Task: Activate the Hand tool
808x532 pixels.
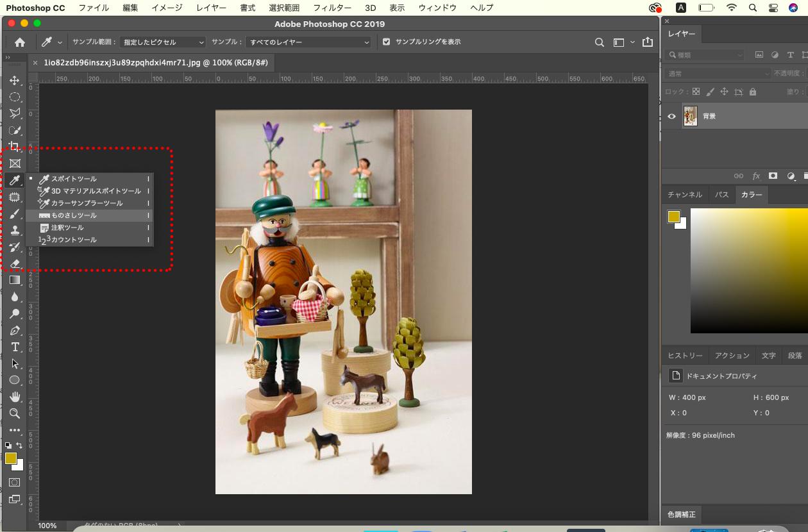Action: [x=15, y=397]
